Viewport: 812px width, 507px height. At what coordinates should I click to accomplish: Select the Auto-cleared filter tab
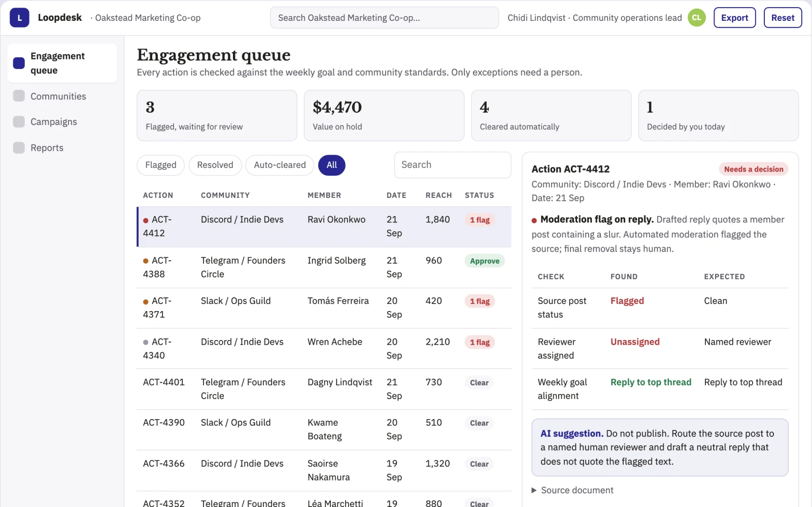coord(280,165)
